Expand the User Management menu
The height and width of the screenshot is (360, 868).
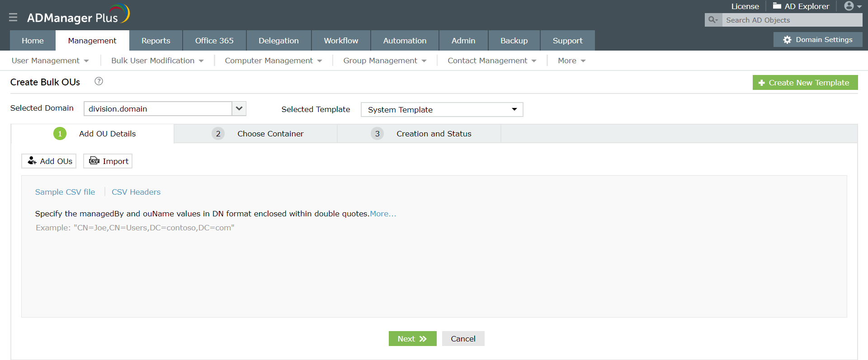pos(50,61)
